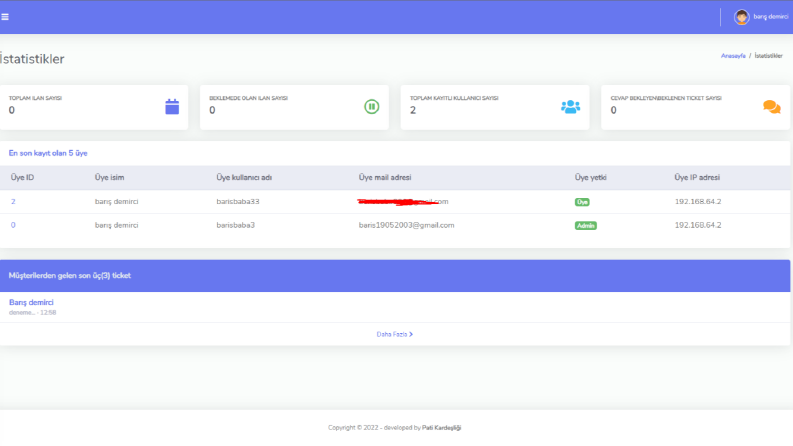Click the calendar icon on total listings card
The image size is (793, 446).
(172, 107)
